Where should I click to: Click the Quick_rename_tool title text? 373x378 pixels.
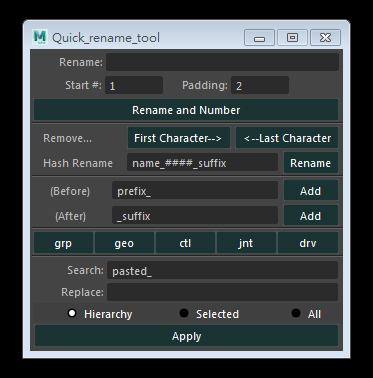[x=106, y=38]
